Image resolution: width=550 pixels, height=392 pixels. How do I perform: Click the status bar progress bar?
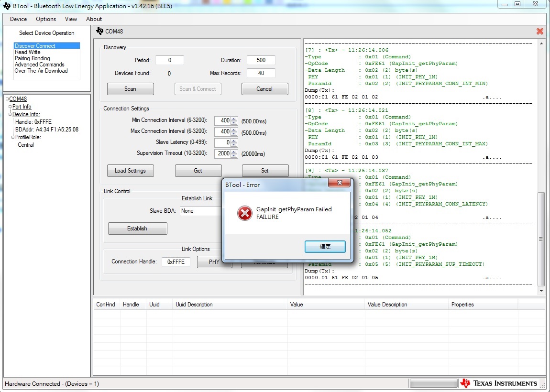(434, 383)
